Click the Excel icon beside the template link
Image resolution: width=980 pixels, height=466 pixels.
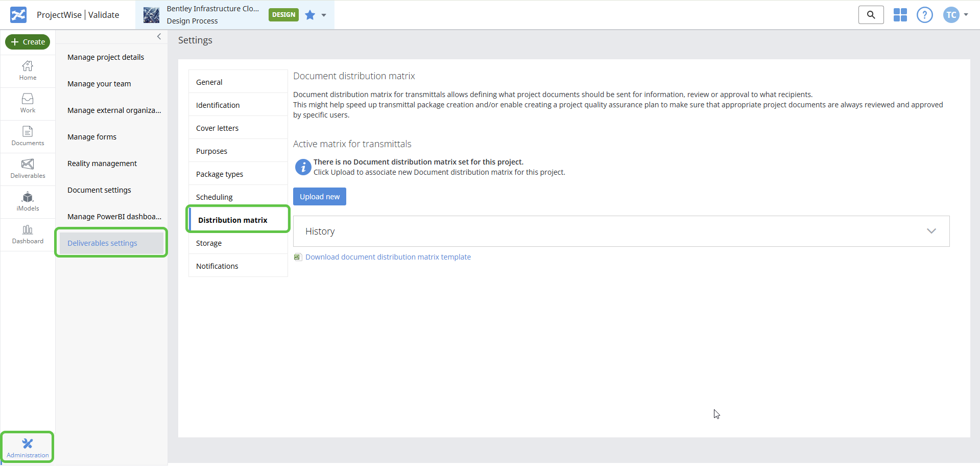298,257
